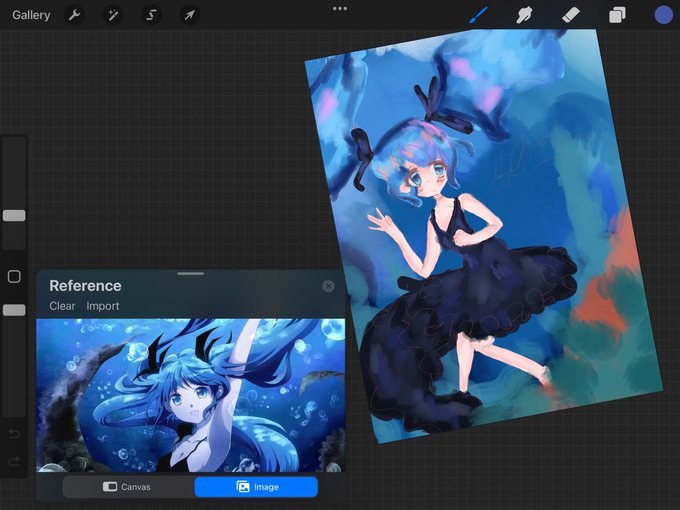Image resolution: width=680 pixels, height=510 pixels.
Task: Click the reference image preview
Action: pos(191,396)
